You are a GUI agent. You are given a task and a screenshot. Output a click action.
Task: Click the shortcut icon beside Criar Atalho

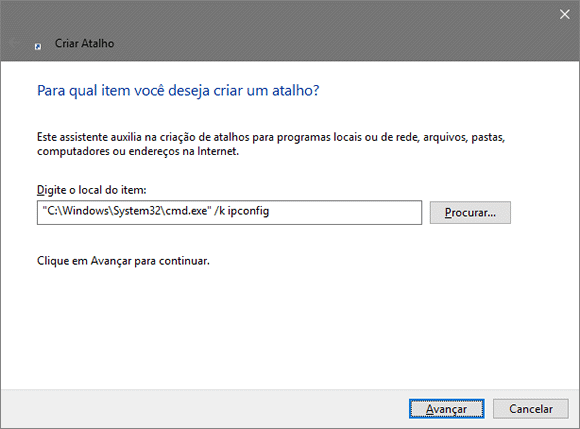(x=38, y=46)
